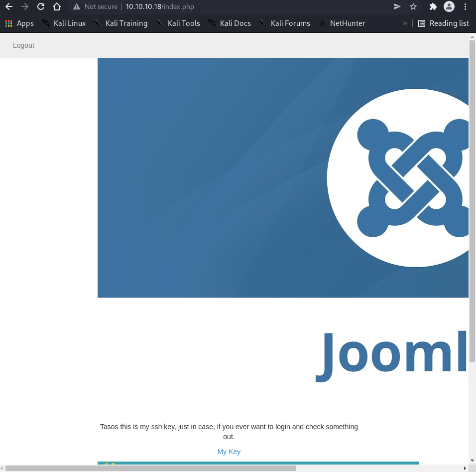Open the extensions puzzle icon
This screenshot has width=476, height=472.
(x=433, y=7)
